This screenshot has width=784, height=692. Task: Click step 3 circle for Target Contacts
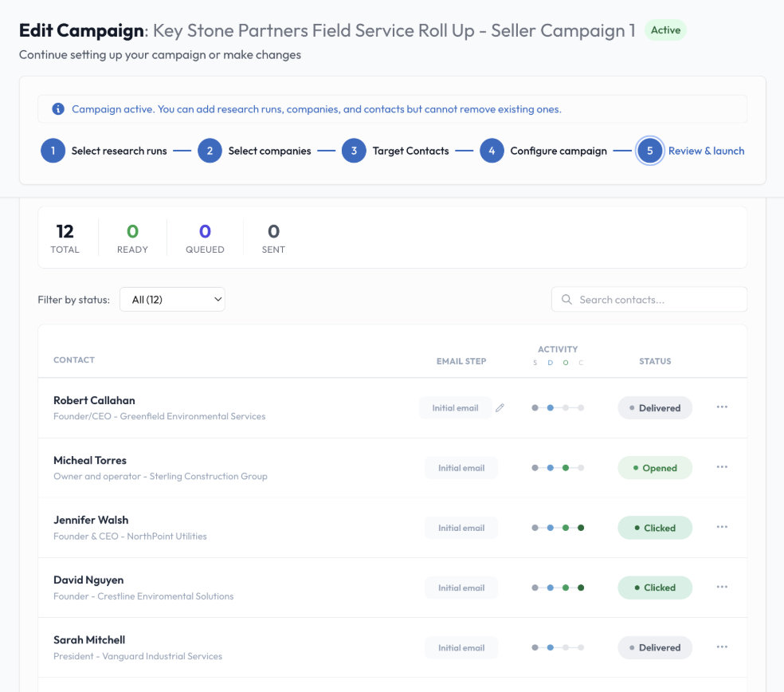pos(354,151)
